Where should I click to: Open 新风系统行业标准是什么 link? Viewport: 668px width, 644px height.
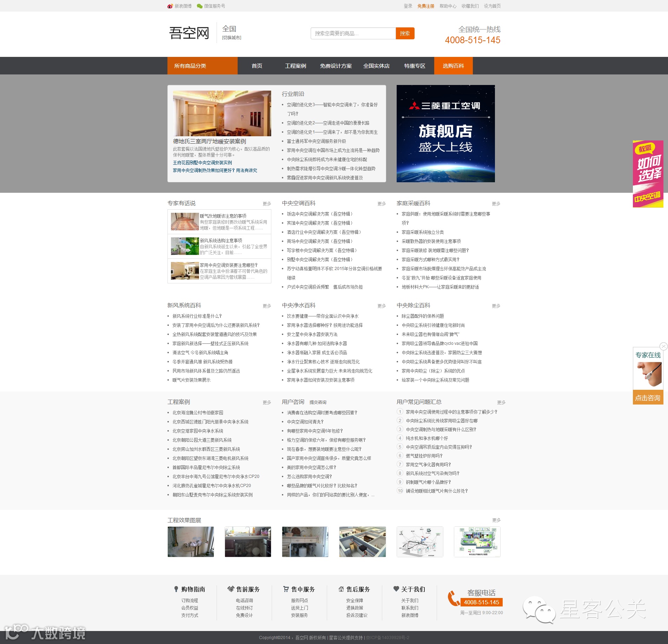[197, 316]
